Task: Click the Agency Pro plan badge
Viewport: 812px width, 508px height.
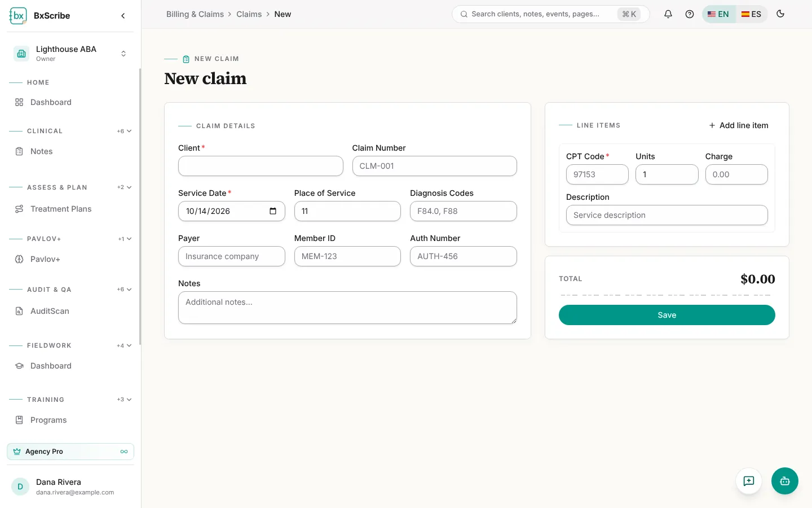Action: coord(70,452)
